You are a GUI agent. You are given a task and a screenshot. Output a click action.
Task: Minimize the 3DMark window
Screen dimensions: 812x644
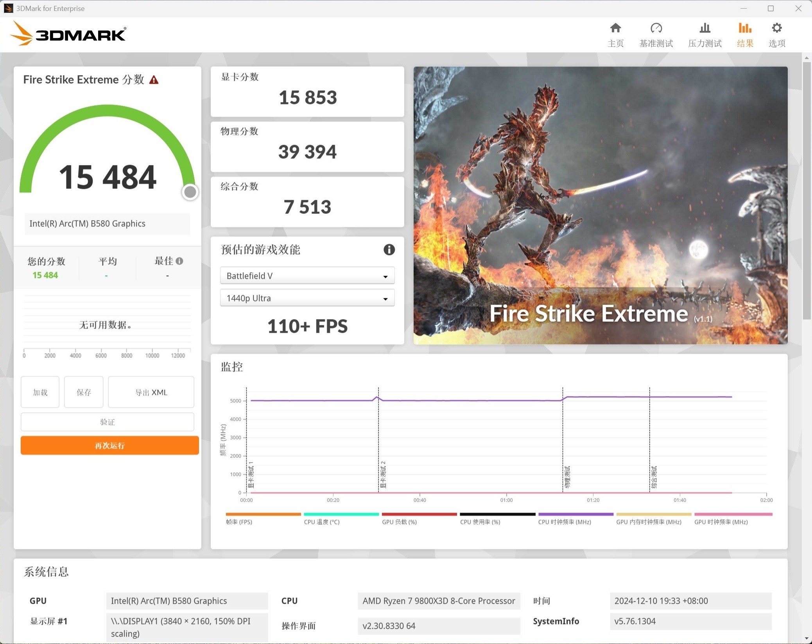(x=744, y=8)
